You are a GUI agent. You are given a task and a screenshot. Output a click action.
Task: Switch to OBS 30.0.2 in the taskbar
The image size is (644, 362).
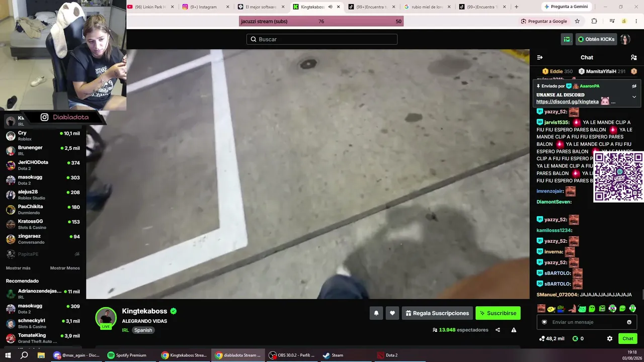292,355
